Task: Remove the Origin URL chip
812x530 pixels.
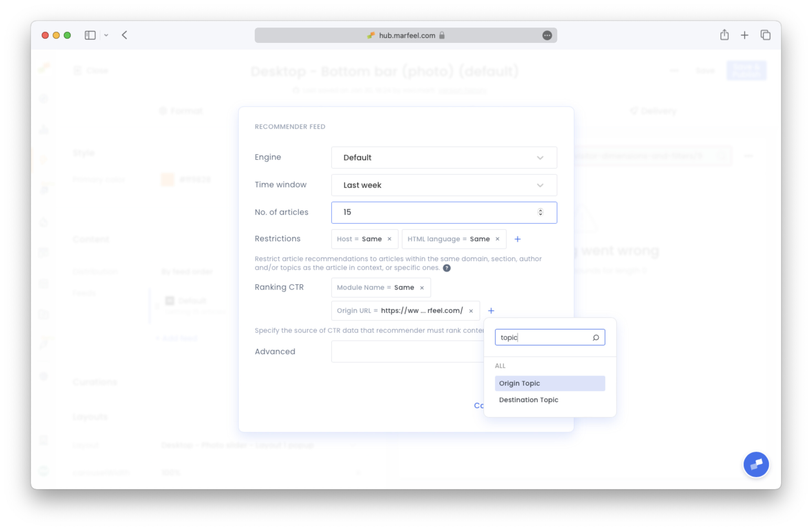Action: point(471,311)
